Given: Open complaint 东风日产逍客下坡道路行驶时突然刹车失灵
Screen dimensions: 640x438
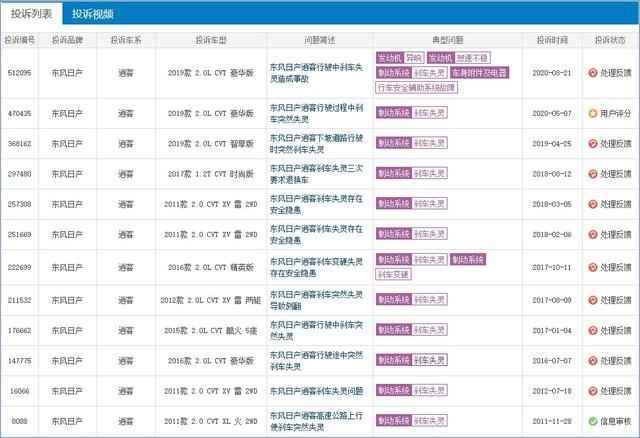Looking at the screenshot, I should pyautogui.click(x=316, y=144).
